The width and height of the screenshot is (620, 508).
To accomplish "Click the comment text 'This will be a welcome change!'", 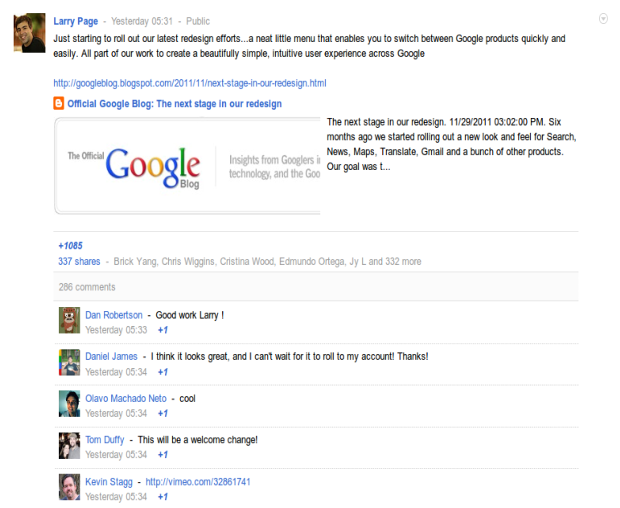I will pyautogui.click(x=198, y=440).
